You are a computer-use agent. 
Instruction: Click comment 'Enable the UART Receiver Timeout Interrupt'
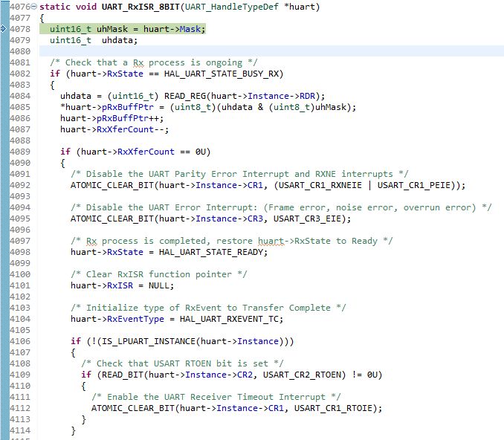(216, 397)
